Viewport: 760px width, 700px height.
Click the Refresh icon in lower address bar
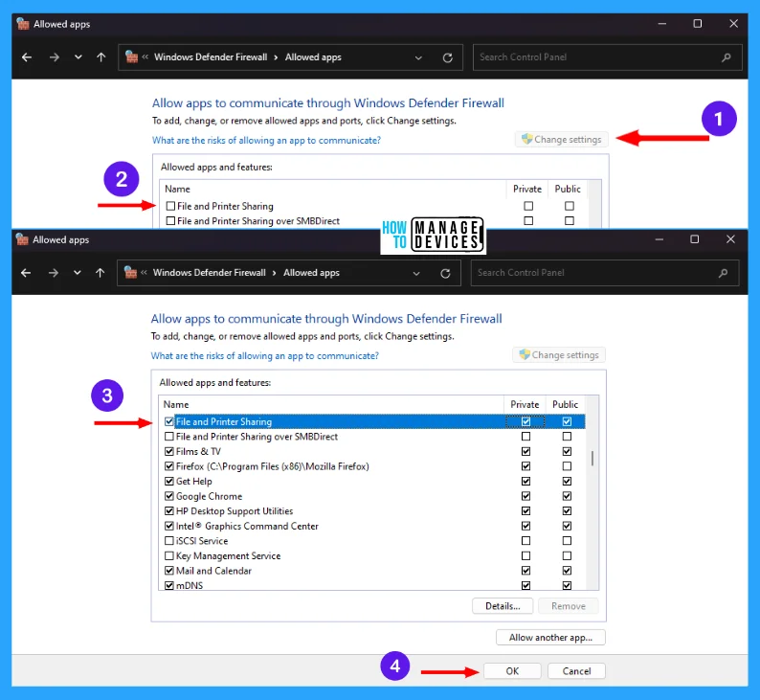pyautogui.click(x=445, y=273)
